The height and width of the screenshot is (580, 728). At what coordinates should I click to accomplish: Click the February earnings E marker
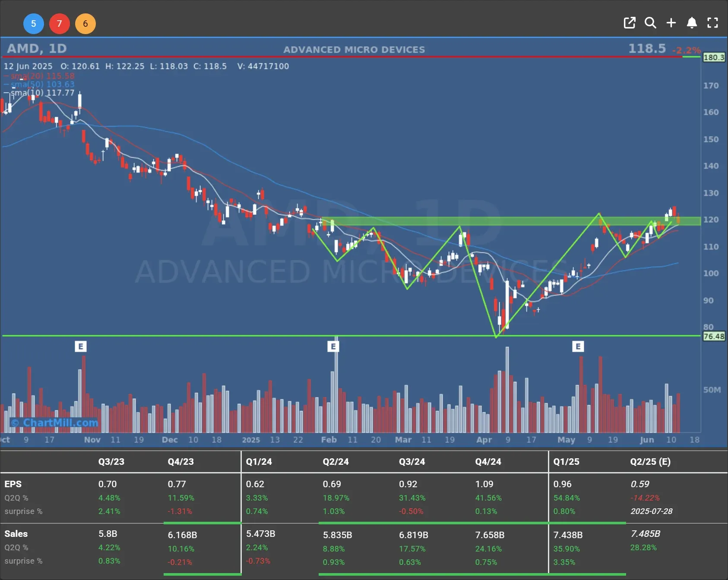coord(333,347)
